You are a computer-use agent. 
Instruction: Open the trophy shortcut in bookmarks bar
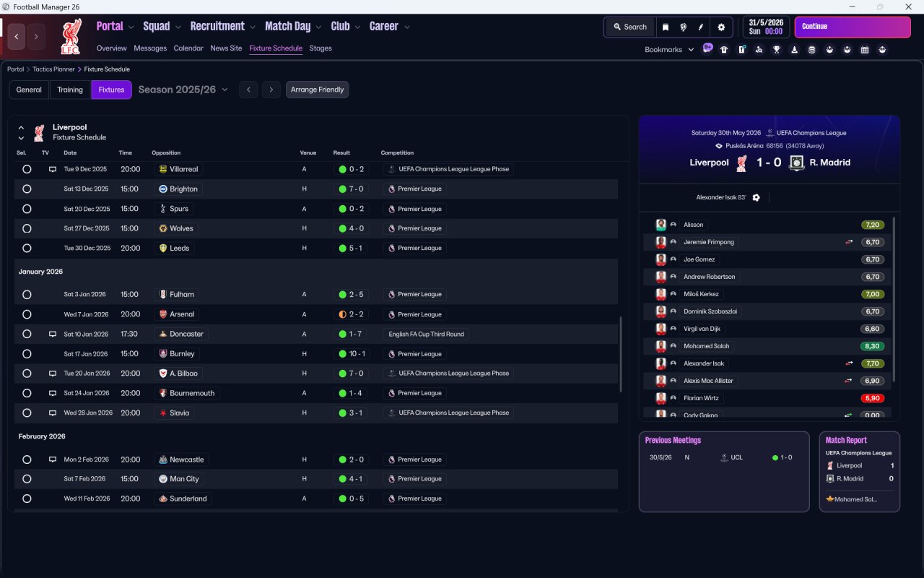(777, 50)
